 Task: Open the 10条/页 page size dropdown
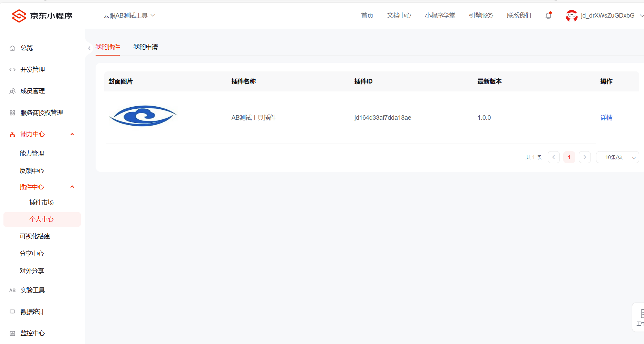point(617,157)
